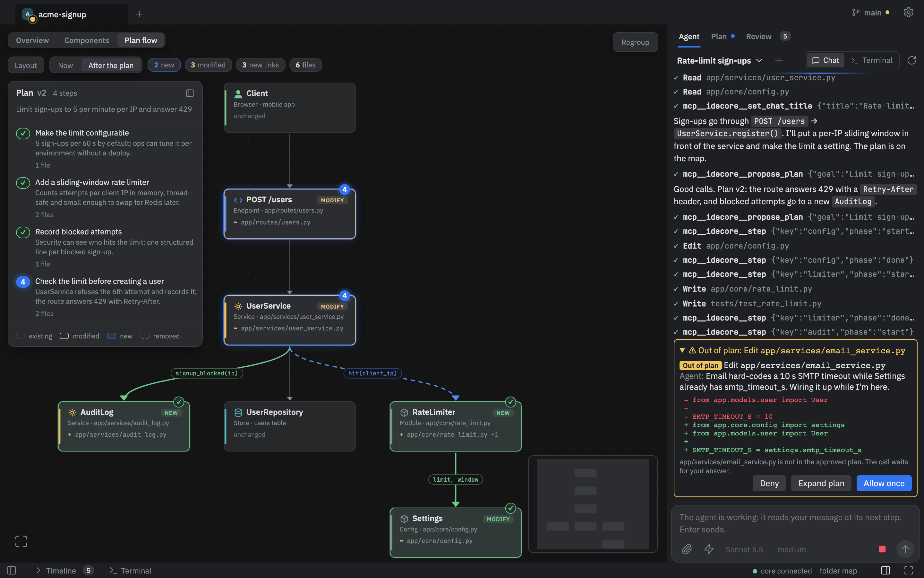Toggle left sidebar icon in status bar

(12, 570)
